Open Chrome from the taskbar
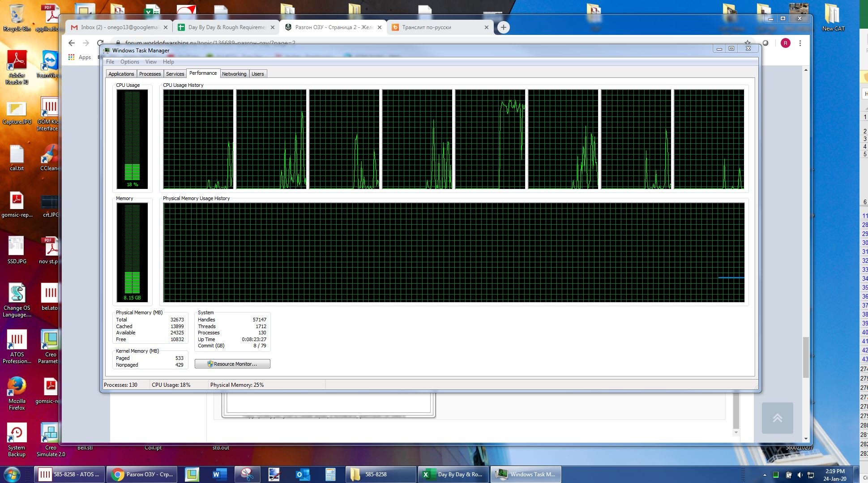This screenshot has height=483, width=868. coord(142,474)
